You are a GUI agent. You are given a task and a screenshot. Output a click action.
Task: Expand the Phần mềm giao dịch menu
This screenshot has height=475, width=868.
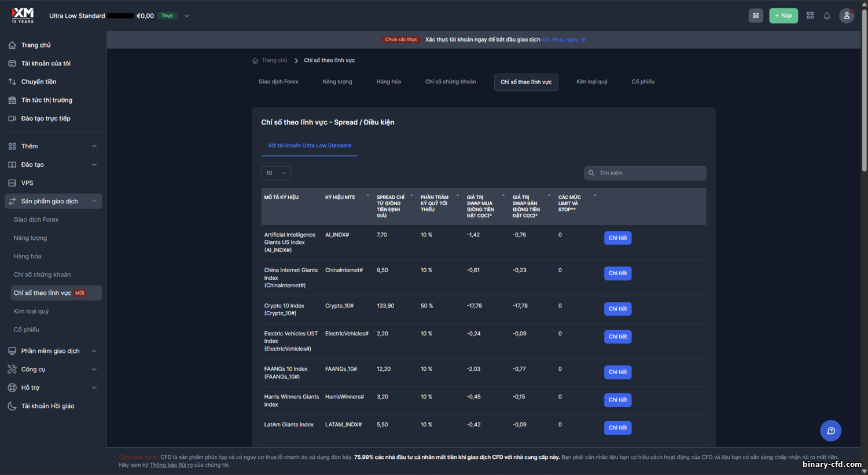(94, 351)
